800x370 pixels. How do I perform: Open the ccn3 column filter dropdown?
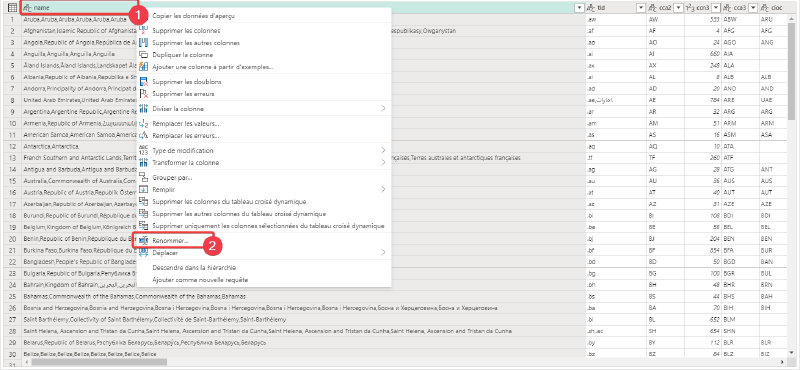click(x=715, y=8)
